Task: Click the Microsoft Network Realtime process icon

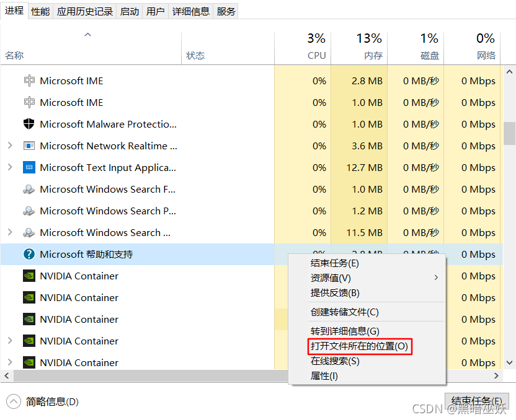Action: 29,146
